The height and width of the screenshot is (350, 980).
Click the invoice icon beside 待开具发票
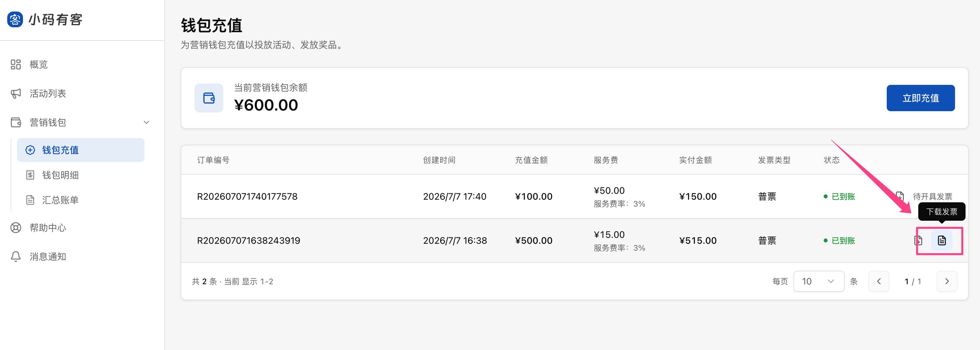pyautogui.click(x=900, y=196)
